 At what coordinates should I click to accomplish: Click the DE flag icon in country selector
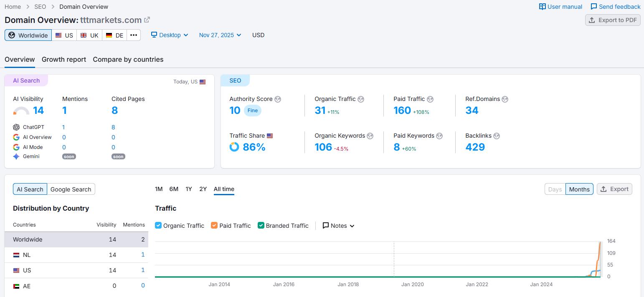click(x=109, y=35)
